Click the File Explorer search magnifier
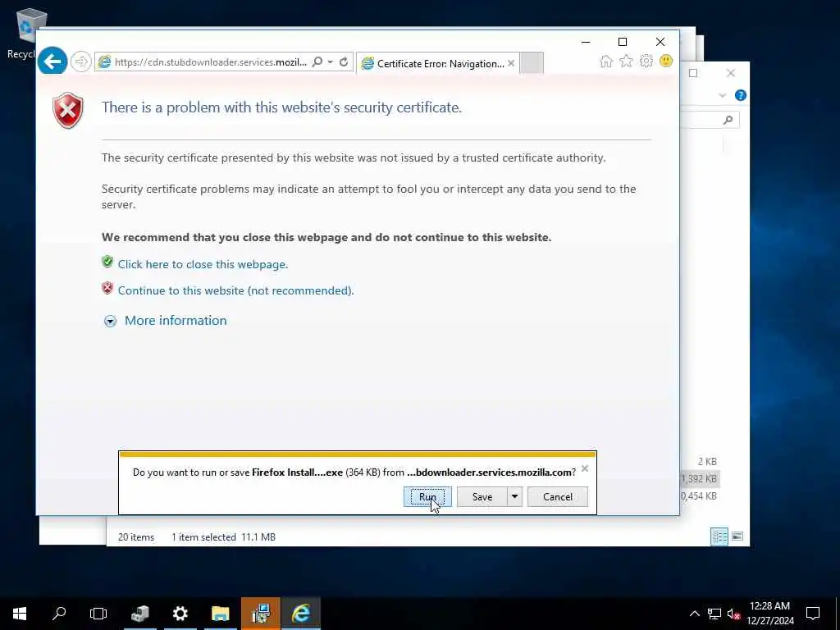 (x=728, y=120)
